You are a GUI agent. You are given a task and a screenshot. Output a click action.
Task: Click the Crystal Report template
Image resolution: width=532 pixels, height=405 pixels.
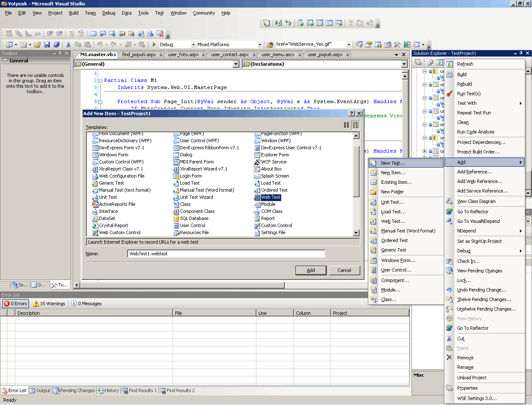[x=113, y=225]
